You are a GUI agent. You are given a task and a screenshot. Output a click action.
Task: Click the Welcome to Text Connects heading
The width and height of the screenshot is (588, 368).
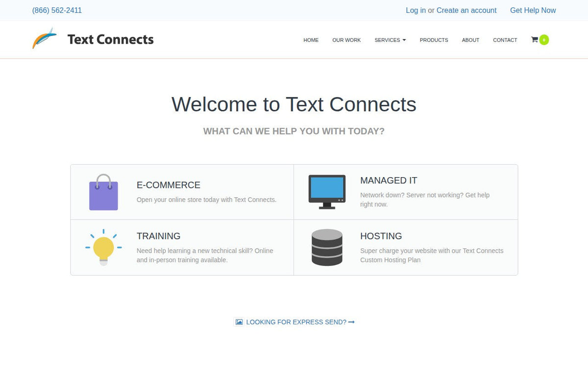(x=294, y=105)
